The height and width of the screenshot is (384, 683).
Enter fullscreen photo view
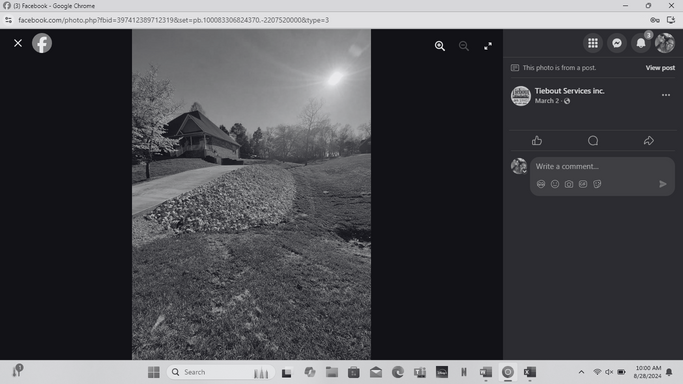pyautogui.click(x=488, y=46)
